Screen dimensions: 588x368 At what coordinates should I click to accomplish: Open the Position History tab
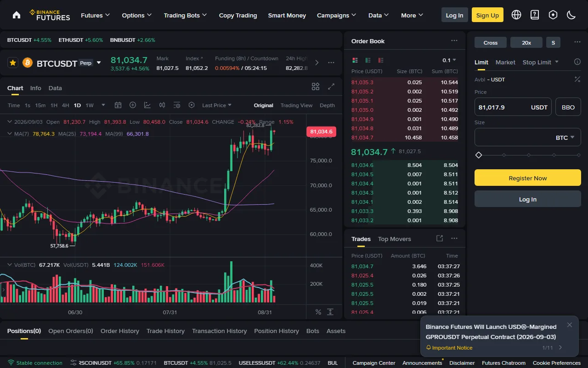coord(277,331)
